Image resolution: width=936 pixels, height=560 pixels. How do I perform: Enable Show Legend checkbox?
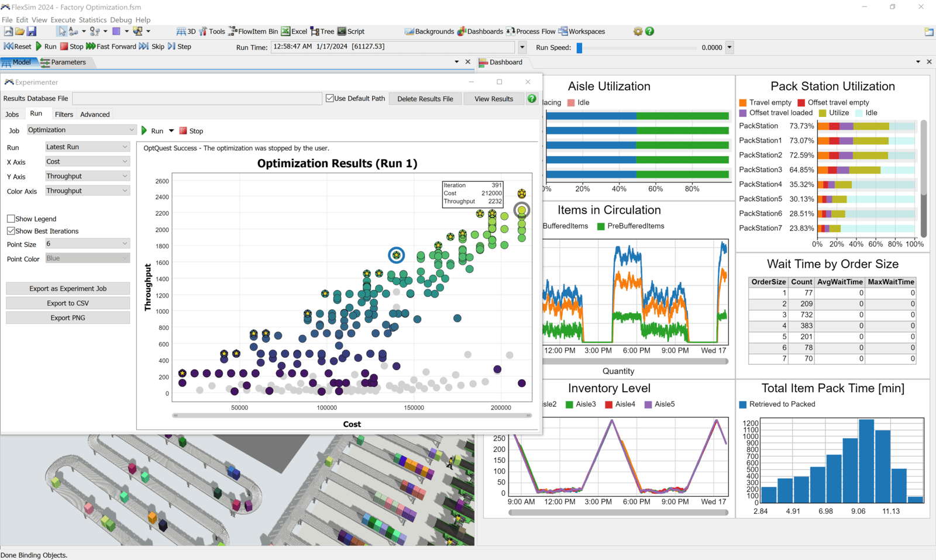11,219
